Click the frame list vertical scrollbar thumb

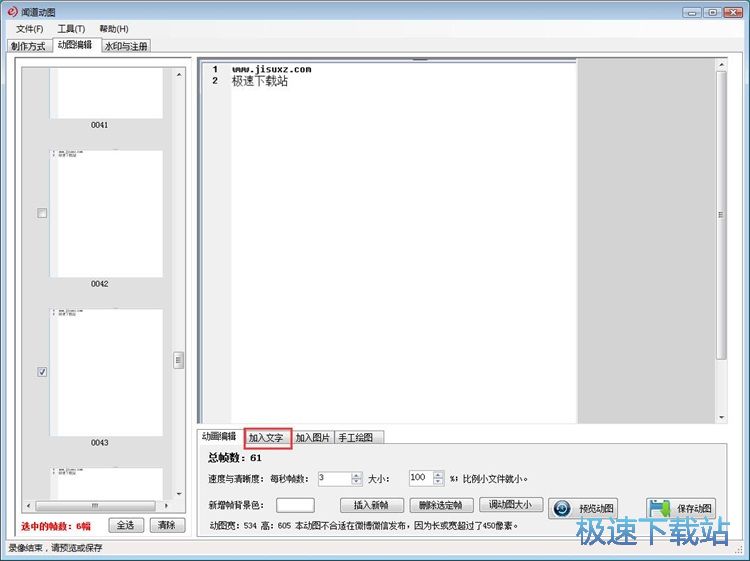tap(178, 360)
